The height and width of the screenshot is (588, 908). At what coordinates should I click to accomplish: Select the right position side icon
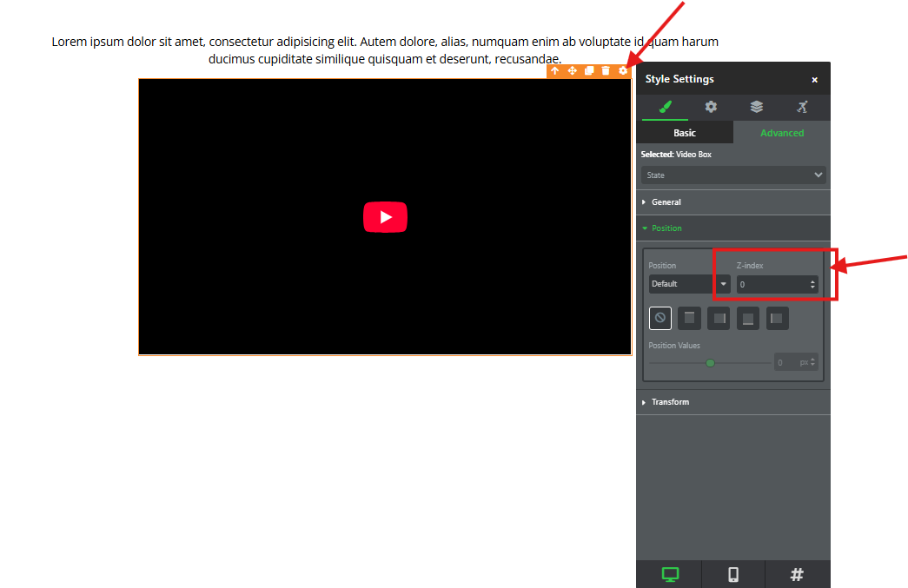pyautogui.click(x=719, y=318)
